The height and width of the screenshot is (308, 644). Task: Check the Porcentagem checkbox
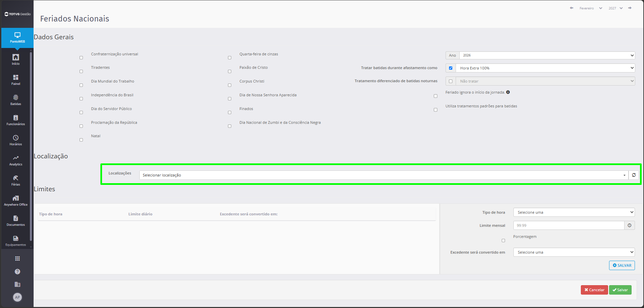[x=503, y=241]
